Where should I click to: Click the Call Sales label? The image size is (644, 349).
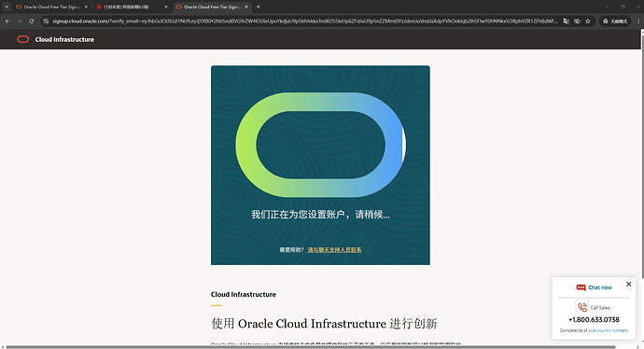tap(600, 308)
